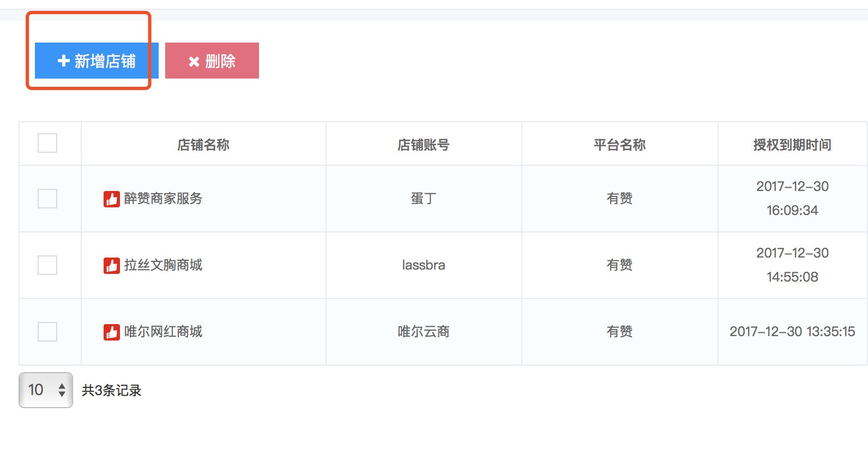Check the box for 醉赞商家服务 row

tap(47, 199)
